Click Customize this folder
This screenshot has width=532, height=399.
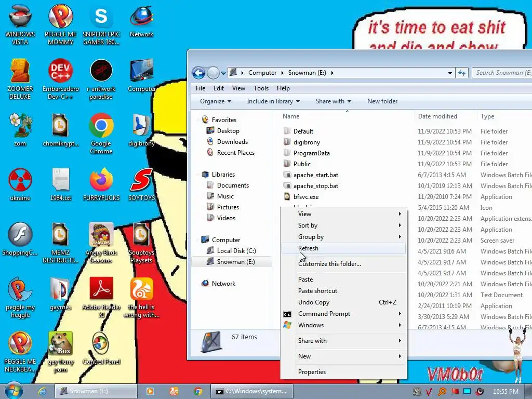coord(343,263)
